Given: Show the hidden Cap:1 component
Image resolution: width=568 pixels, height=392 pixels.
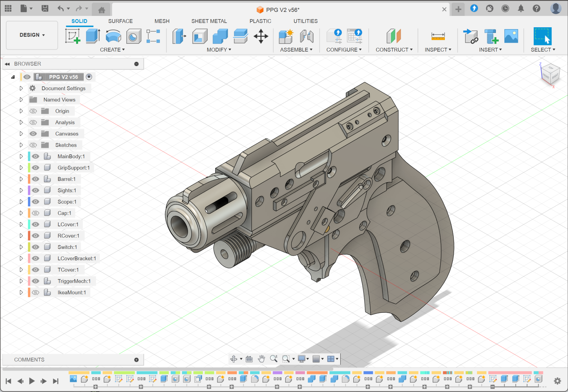Looking at the screenshot, I should click(x=36, y=213).
